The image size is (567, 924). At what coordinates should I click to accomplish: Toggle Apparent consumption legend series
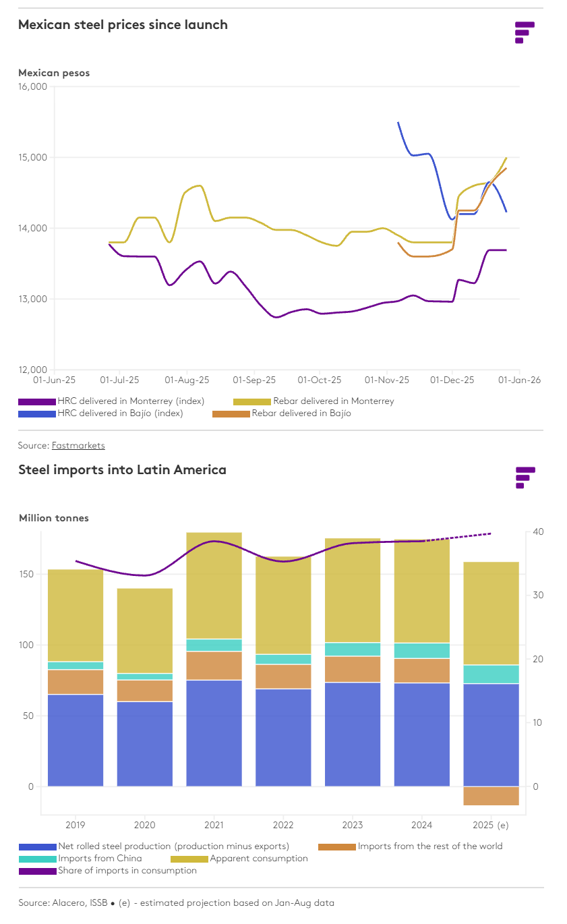(x=259, y=859)
